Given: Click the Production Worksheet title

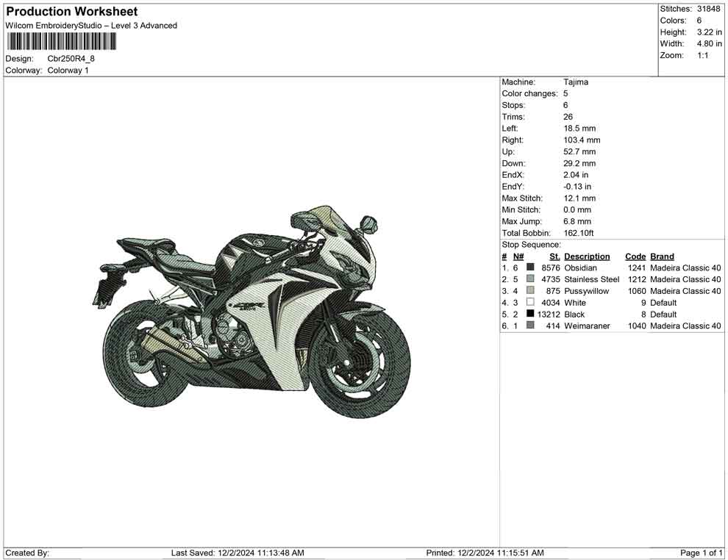Looking at the screenshot, I should [71, 12].
